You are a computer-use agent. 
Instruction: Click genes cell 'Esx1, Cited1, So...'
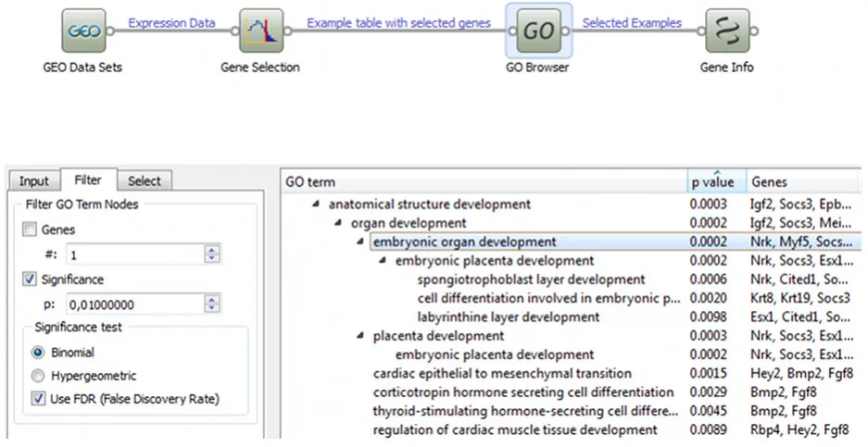click(800, 317)
